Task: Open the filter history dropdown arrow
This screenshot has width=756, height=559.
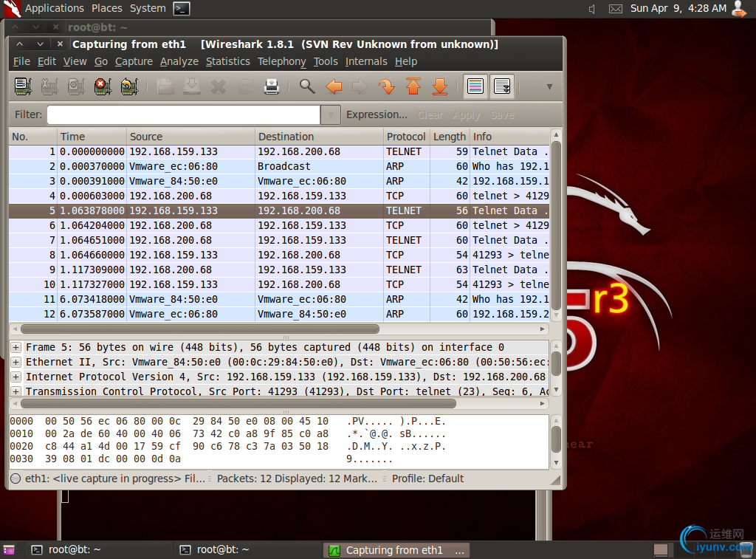Action: coord(331,114)
